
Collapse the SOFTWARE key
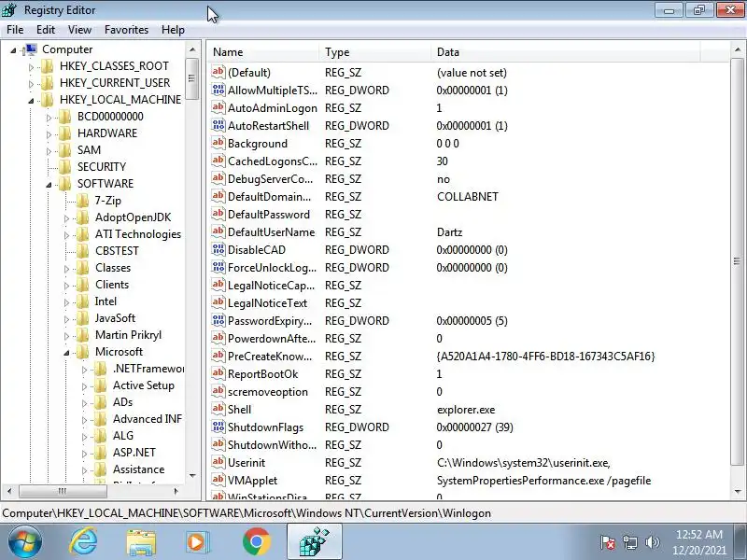pyautogui.click(x=49, y=185)
